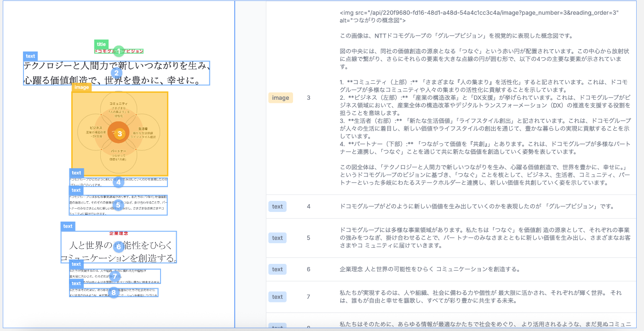The width and height of the screenshot is (644, 331).
Task: Click row 7 text "私たちが実現するのは、人や組織"
Action: tap(481, 297)
